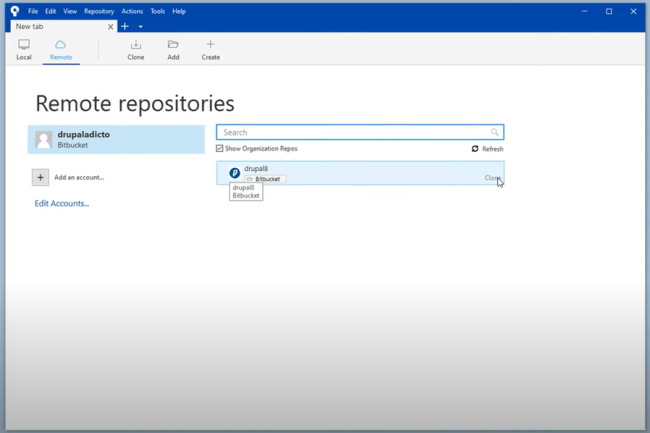
Task: Open a new tab with plus icon
Action: 125,27
